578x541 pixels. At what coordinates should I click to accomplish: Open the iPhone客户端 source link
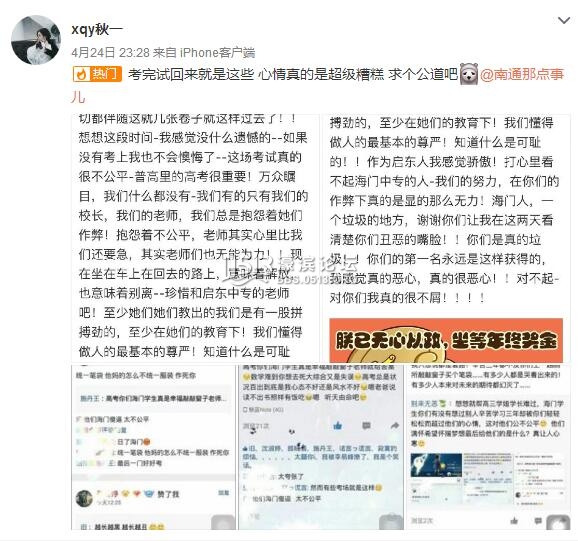click(x=217, y=53)
